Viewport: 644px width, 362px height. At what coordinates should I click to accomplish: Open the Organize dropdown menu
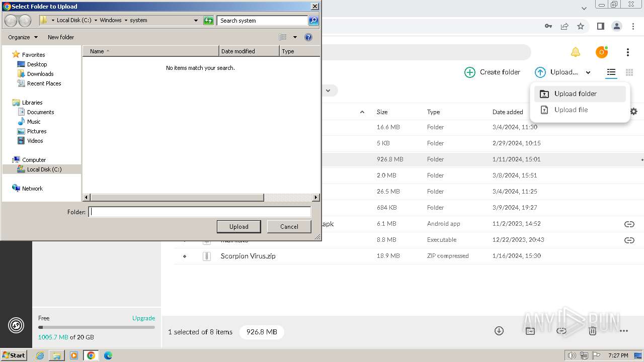pyautogui.click(x=23, y=37)
